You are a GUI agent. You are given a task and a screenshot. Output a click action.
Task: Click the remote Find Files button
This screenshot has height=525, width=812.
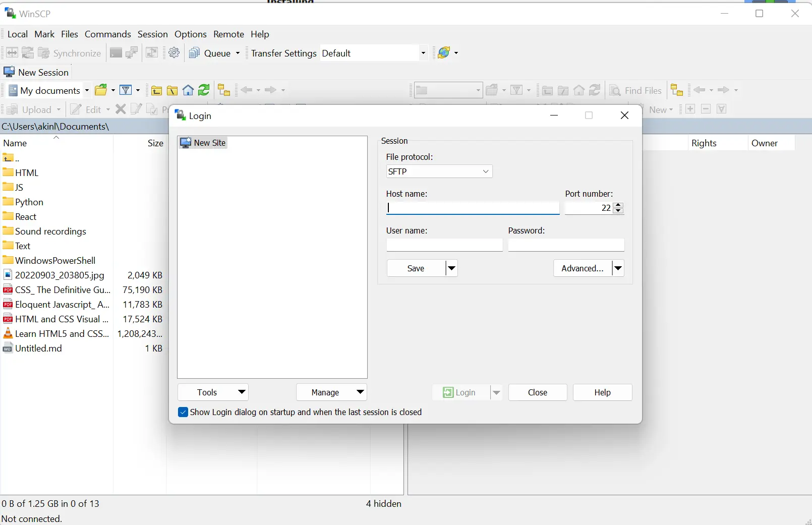636,90
